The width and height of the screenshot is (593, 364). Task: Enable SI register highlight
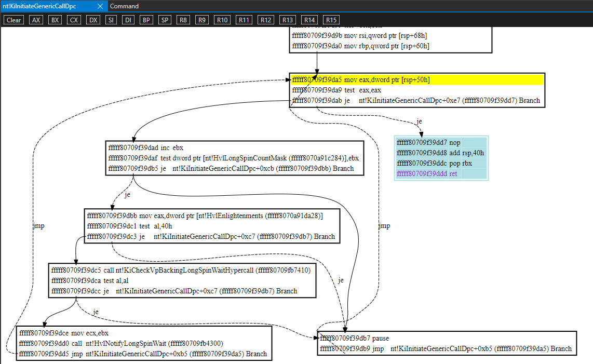point(111,20)
